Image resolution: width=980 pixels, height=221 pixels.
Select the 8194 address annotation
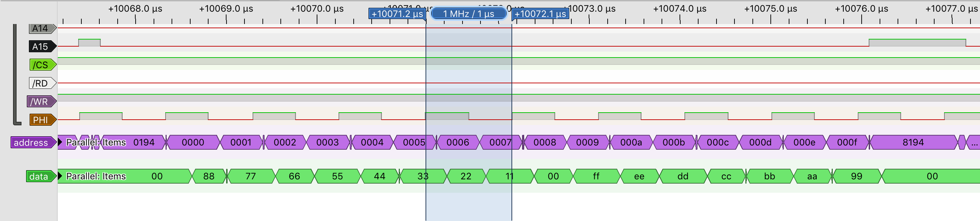pos(913,143)
